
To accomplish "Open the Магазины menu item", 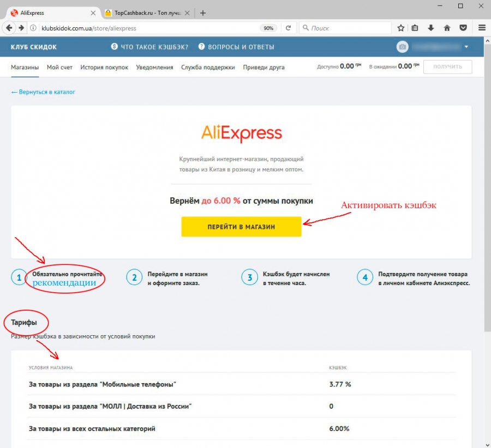I will (x=25, y=67).
